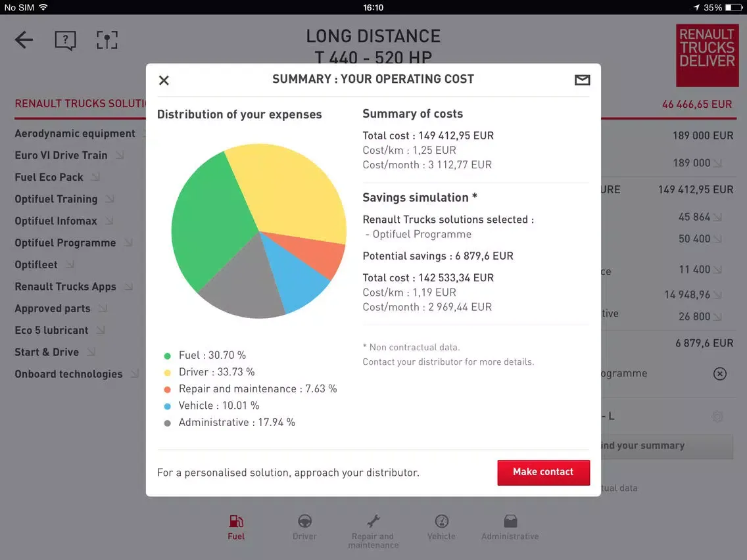Switch to the Fuel tab
The width and height of the screenshot is (747, 560).
236,528
